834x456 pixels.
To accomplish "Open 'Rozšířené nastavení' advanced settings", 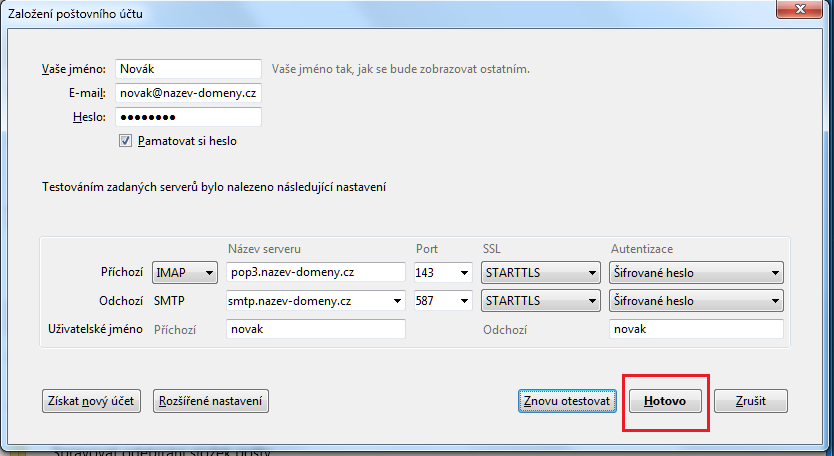I will coord(211,401).
